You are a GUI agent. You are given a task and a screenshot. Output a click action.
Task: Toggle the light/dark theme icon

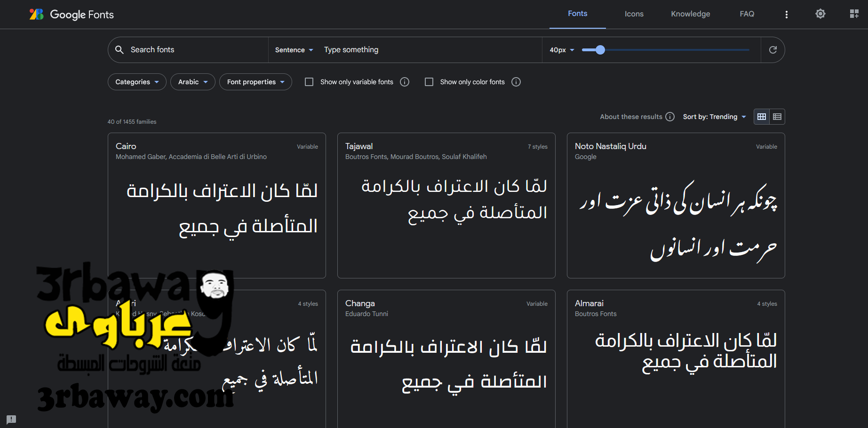pyautogui.click(x=820, y=14)
